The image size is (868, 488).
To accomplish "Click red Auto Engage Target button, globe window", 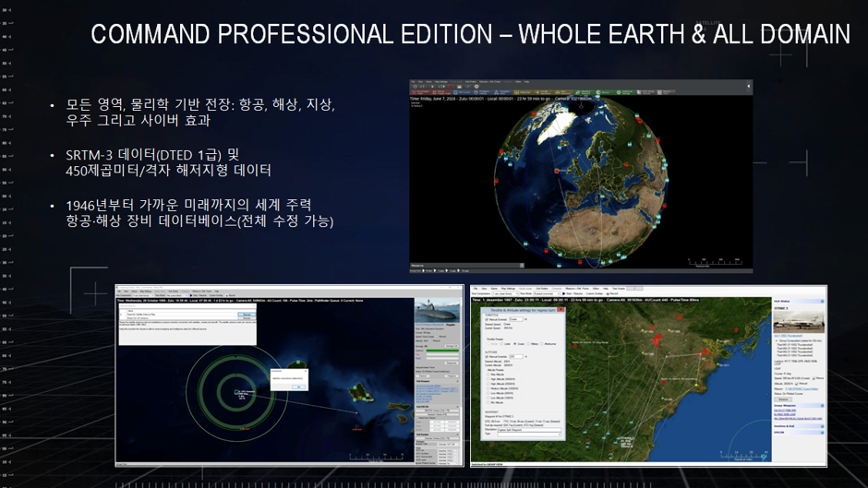I will tap(421, 92).
